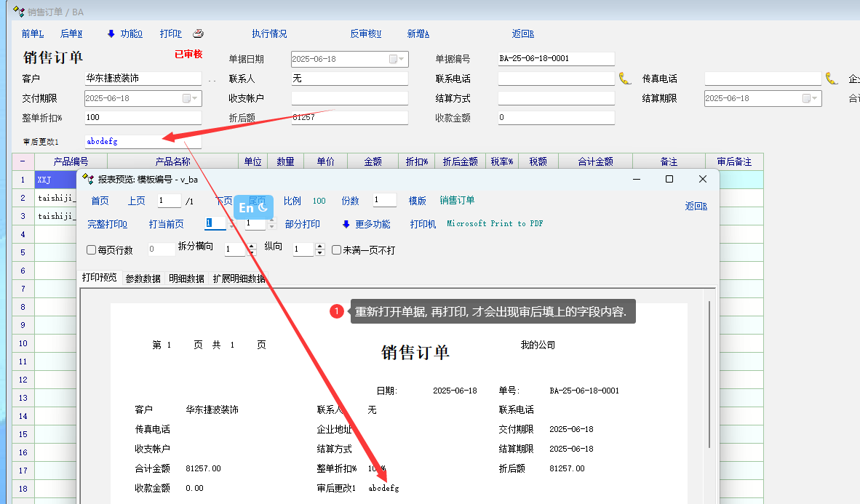Image resolution: width=860 pixels, height=504 pixels.
Task: Open the 单据日期 date dropdown
Action: [398, 59]
